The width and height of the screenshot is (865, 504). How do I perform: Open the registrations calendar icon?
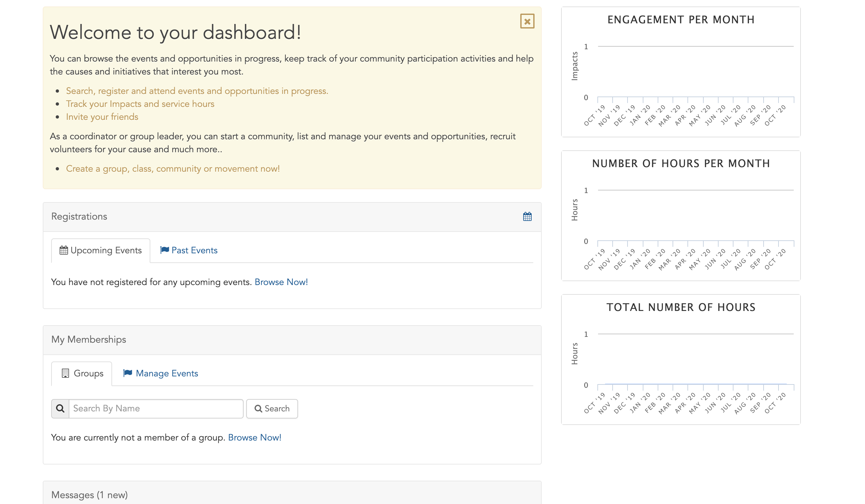(527, 216)
